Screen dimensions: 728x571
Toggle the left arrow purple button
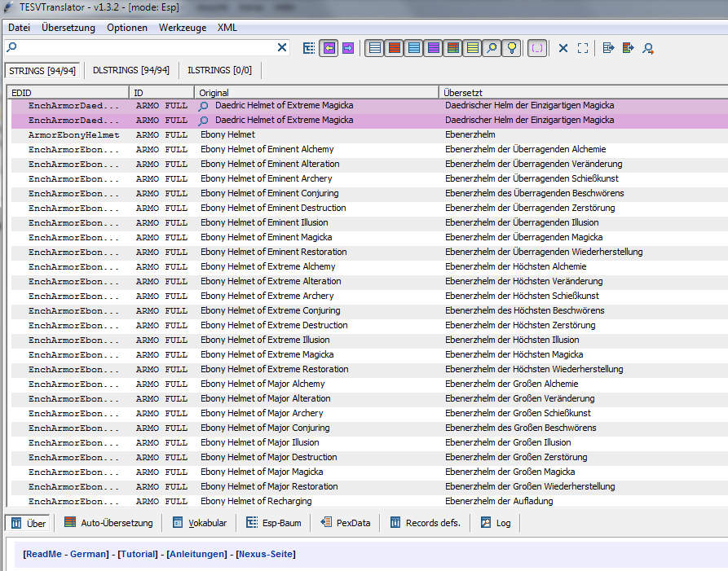(329, 48)
